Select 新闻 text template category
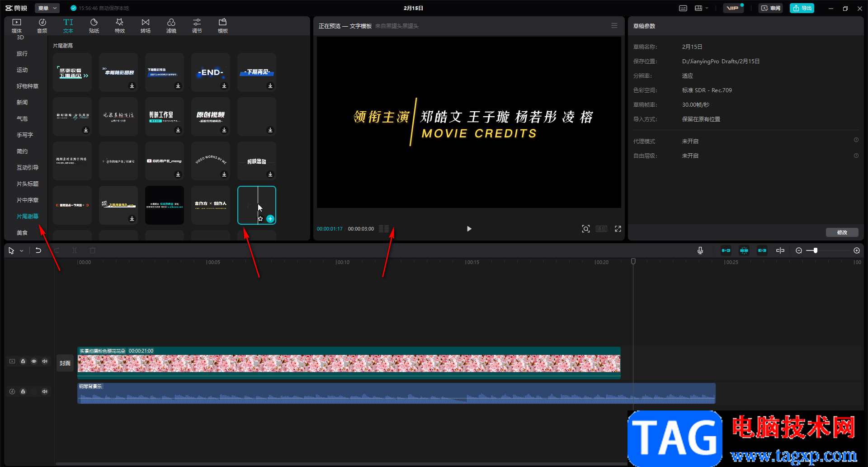Viewport: 868px width, 467px height. (x=22, y=103)
